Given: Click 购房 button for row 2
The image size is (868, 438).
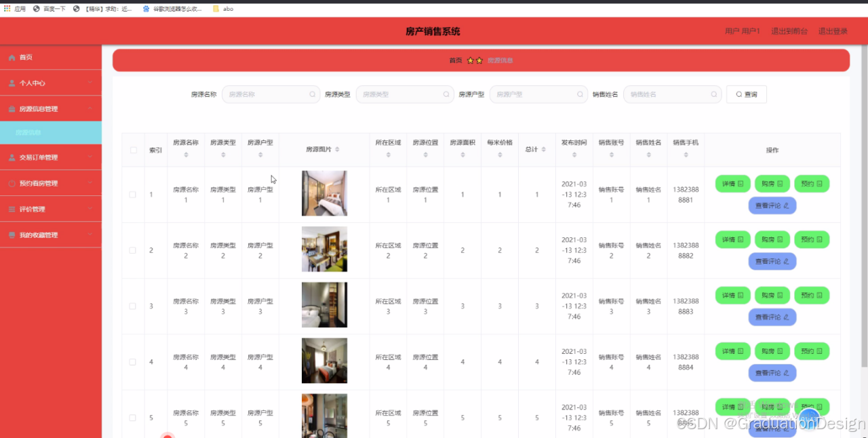Looking at the screenshot, I should pyautogui.click(x=772, y=240).
